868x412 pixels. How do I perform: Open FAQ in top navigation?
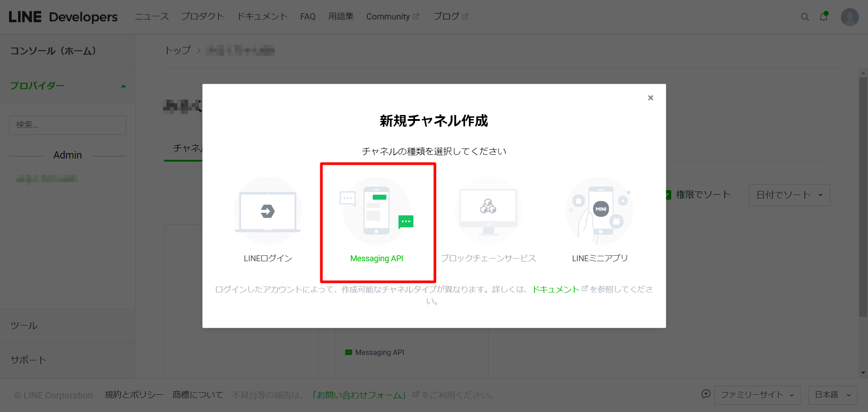(x=308, y=17)
